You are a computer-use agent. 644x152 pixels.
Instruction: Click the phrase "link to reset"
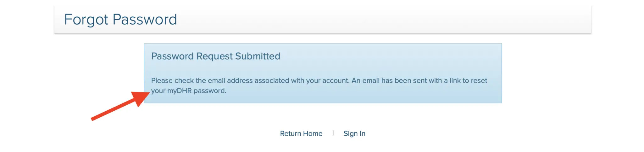[x=468, y=80]
